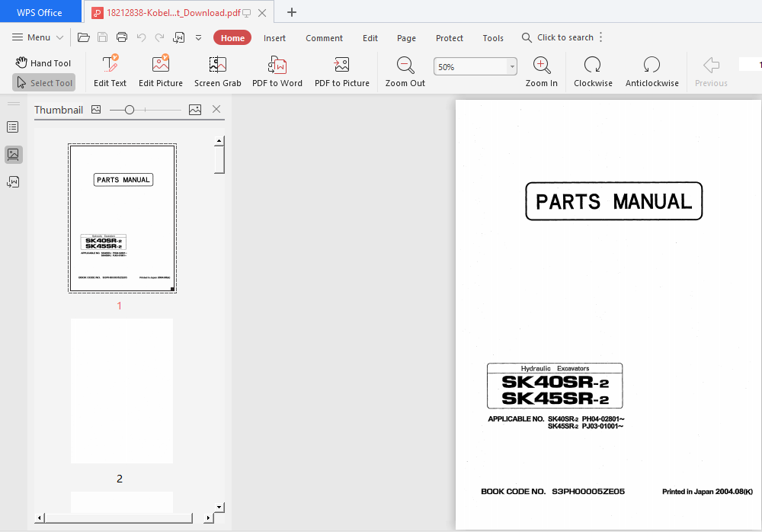Click the Edit Text tool
762x532 pixels.
(x=110, y=71)
